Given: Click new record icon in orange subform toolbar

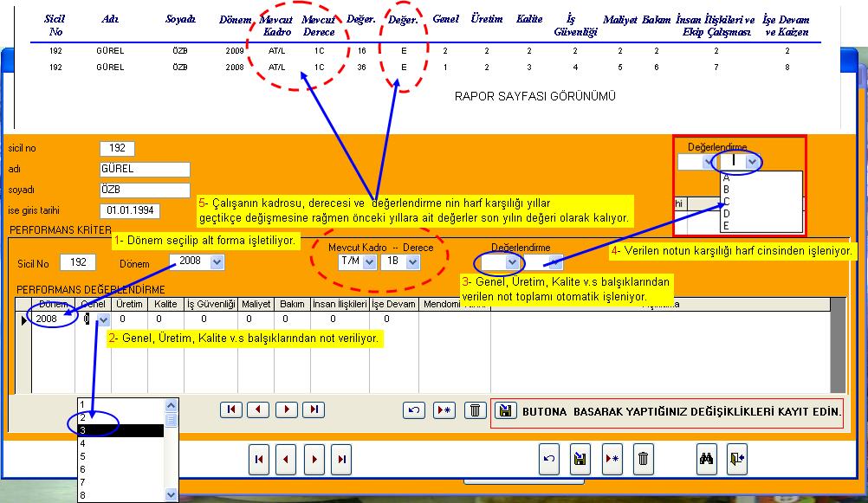Looking at the screenshot, I should click(444, 410).
